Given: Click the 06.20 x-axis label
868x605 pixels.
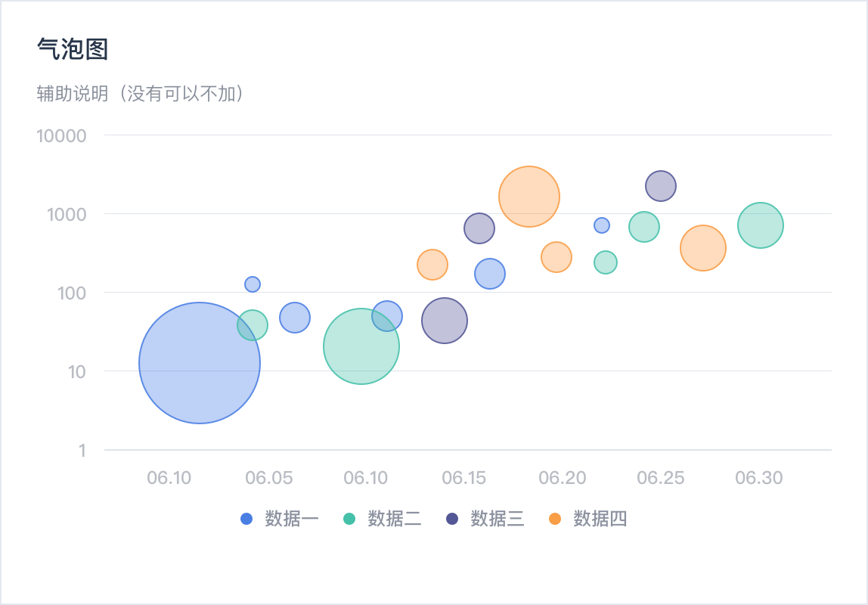Looking at the screenshot, I should coord(563,478).
